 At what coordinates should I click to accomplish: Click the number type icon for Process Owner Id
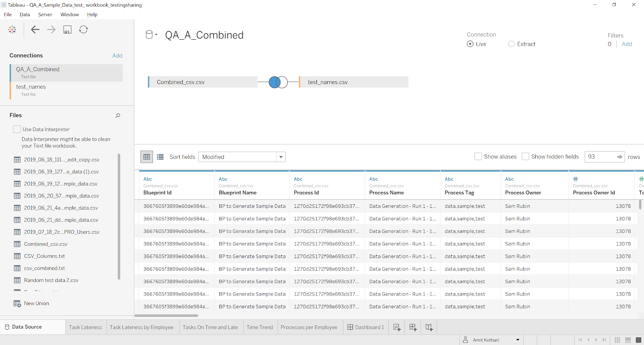(x=576, y=179)
